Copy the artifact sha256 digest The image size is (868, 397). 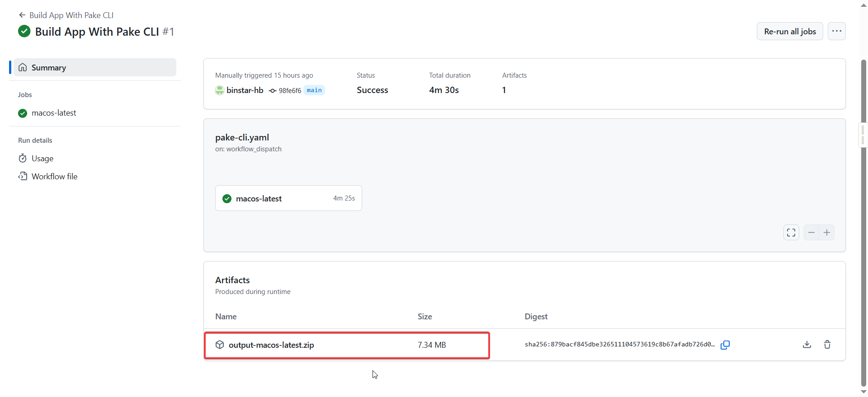point(725,345)
